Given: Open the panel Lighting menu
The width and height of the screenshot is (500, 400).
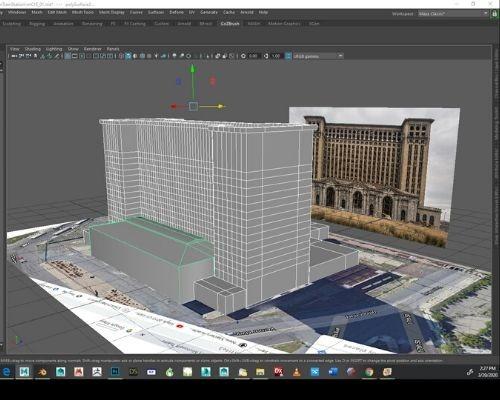Looking at the screenshot, I should [54, 49].
